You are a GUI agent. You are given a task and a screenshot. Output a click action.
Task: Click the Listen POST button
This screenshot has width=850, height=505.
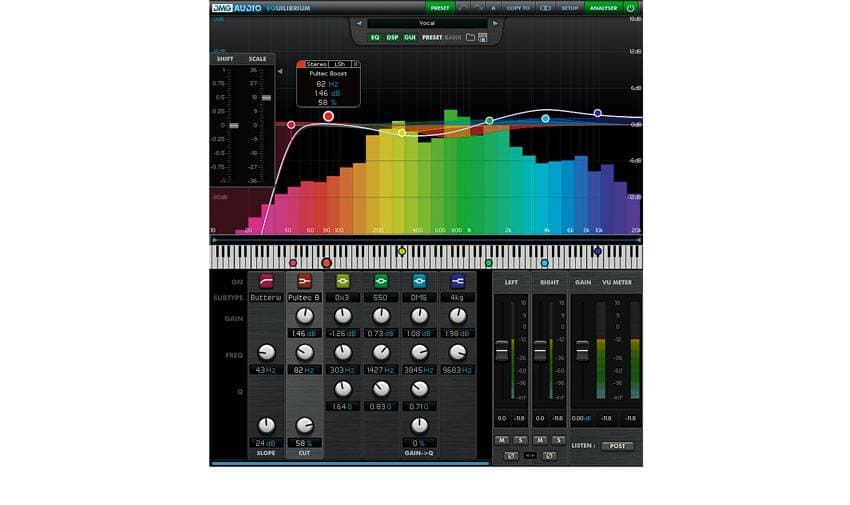coord(617,446)
